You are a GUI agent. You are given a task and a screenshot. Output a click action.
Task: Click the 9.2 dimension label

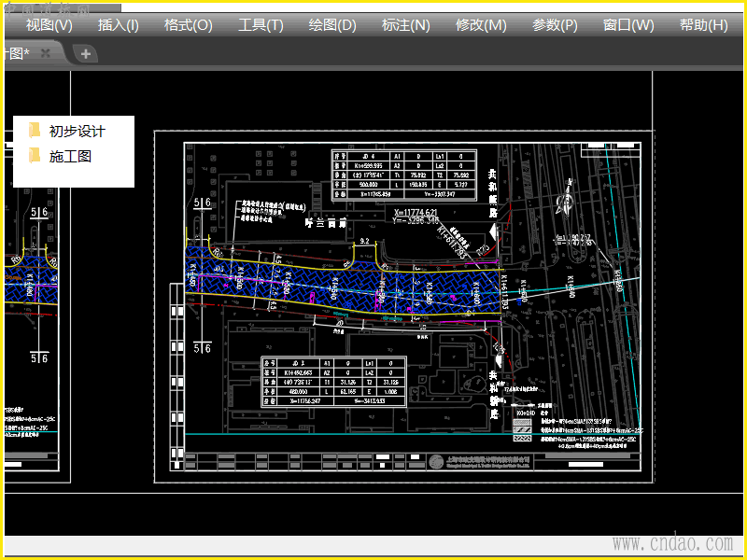(364, 242)
